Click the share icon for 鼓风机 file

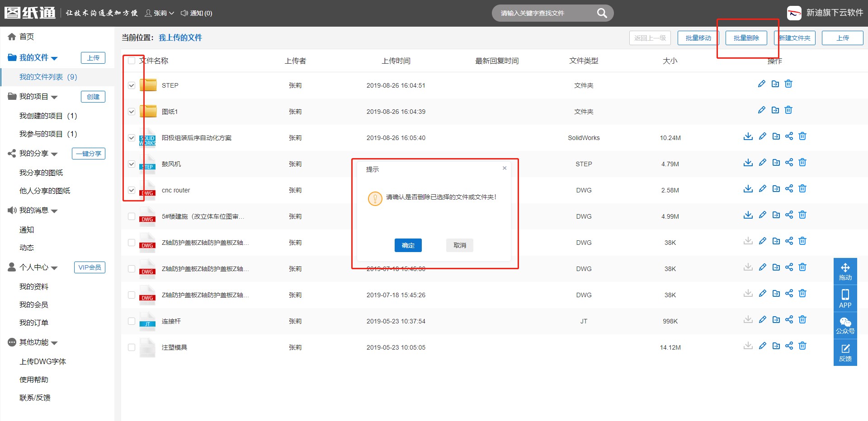[789, 163]
